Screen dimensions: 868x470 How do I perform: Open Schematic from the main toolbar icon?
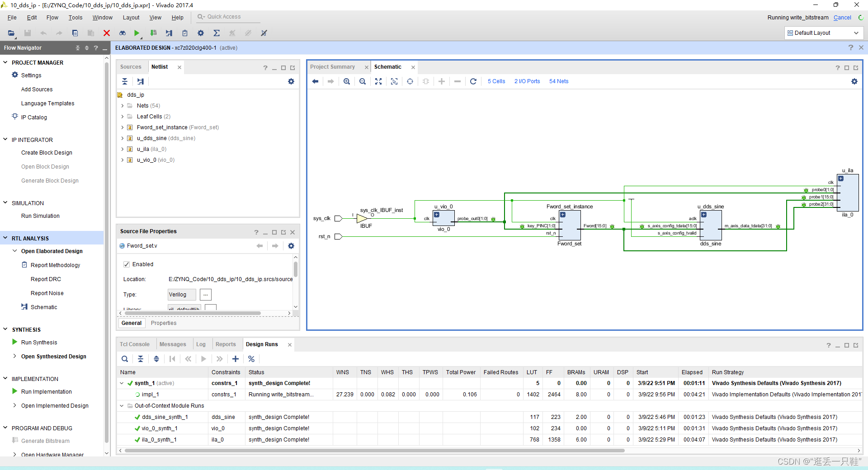169,33
